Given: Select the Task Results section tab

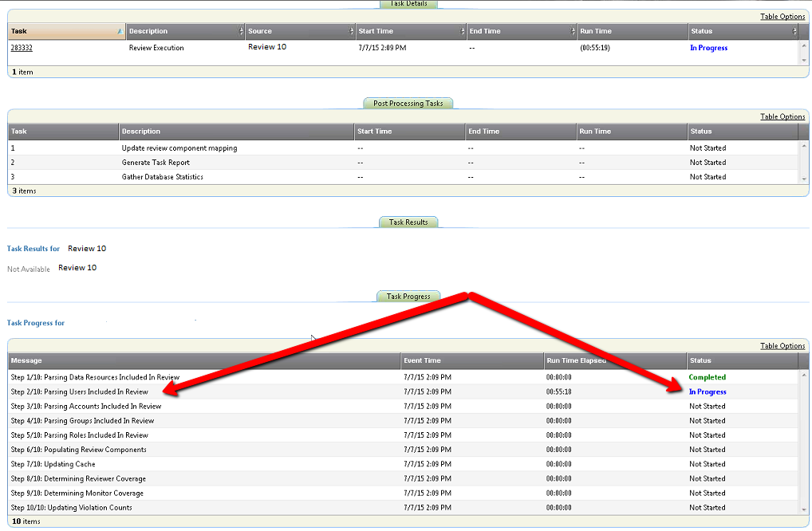Looking at the screenshot, I should pyautogui.click(x=408, y=222).
